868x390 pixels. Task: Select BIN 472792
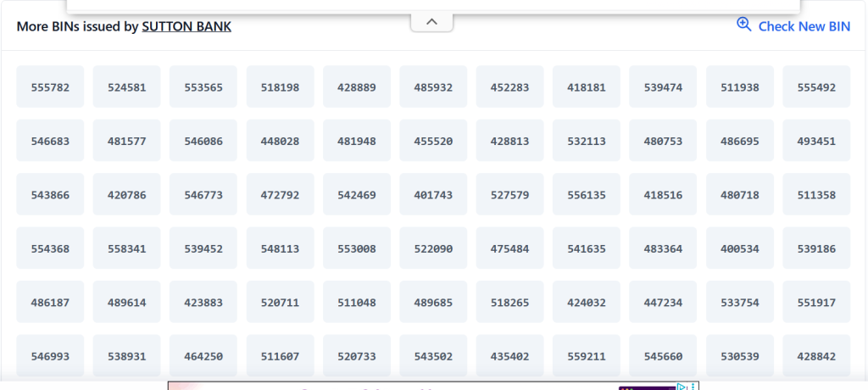[280, 194]
